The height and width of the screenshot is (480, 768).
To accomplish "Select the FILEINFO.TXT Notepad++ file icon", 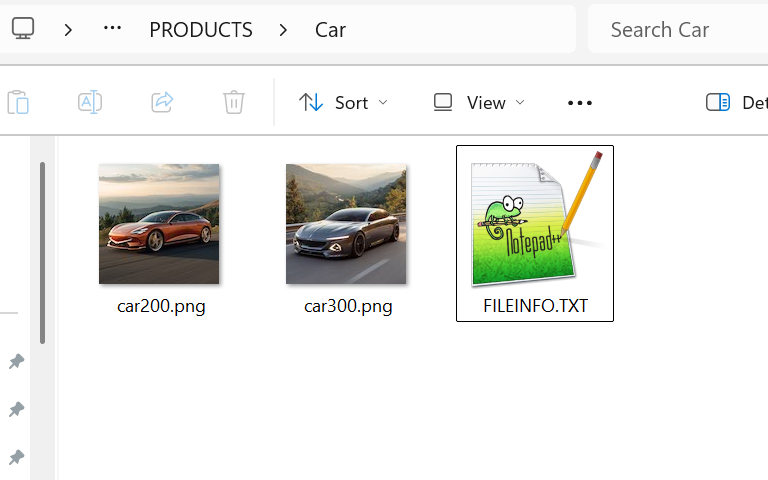I will pos(535,222).
